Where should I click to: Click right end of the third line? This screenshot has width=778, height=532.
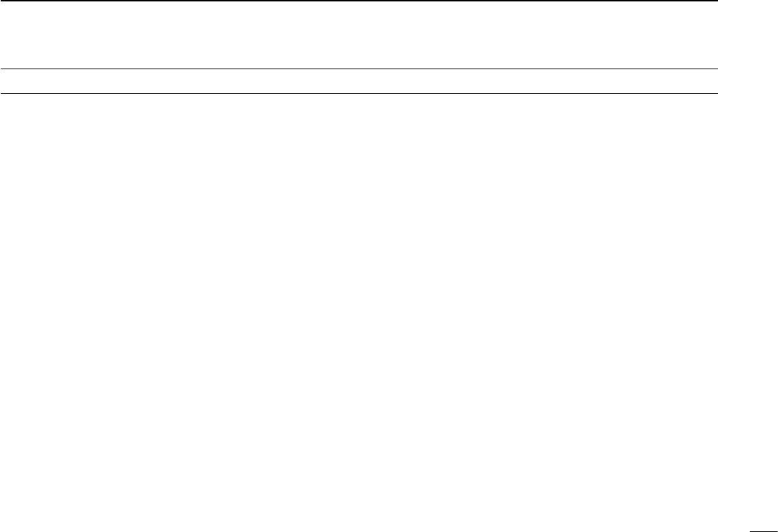pyautogui.click(x=716, y=93)
